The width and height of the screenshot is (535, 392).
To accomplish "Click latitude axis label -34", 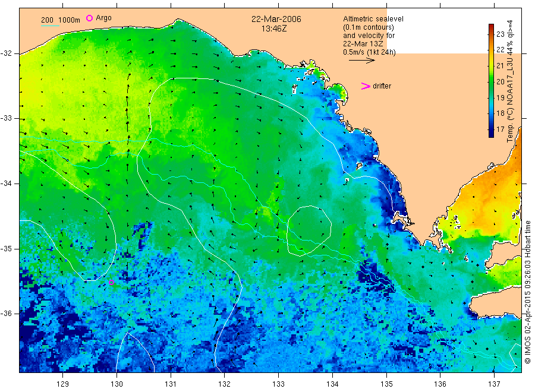I will (x=6, y=184).
